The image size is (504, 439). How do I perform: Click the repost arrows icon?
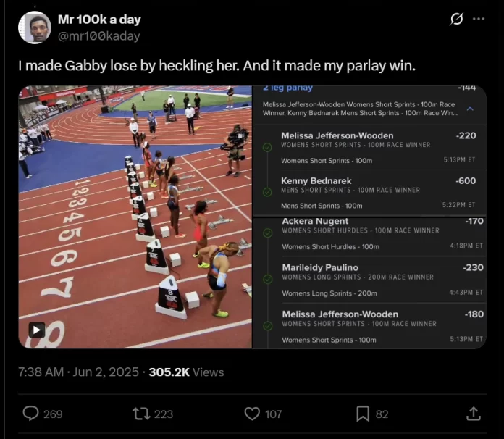tap(140, 414)
